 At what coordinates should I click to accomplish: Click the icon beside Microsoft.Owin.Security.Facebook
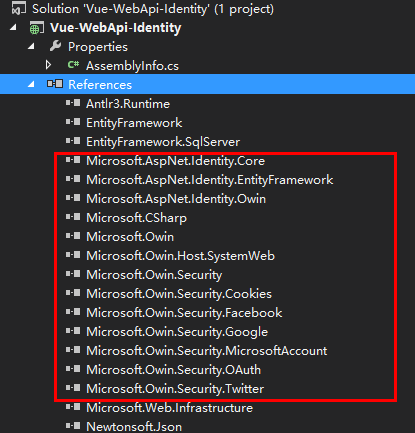[x=73, y=312]
